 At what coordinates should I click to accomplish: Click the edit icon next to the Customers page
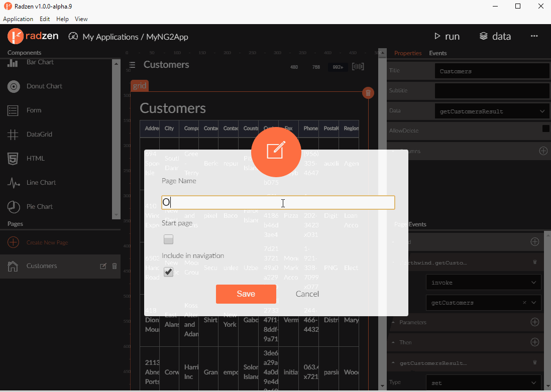click(103, 266)
